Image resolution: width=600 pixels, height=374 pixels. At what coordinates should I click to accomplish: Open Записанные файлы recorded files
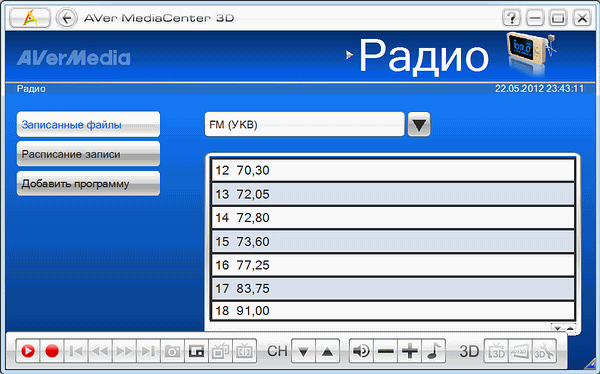pyautogui.click(x=88, y=124)
